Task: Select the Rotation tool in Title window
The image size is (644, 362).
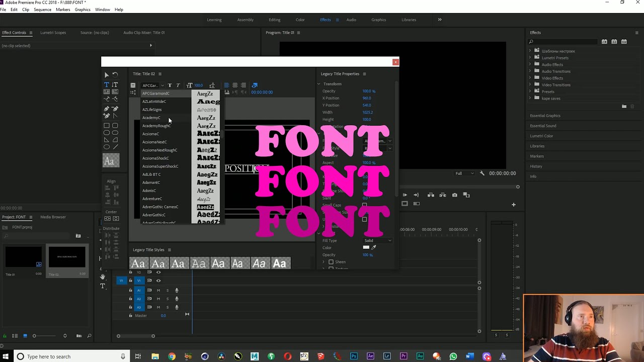Action: tap(115, 74)
